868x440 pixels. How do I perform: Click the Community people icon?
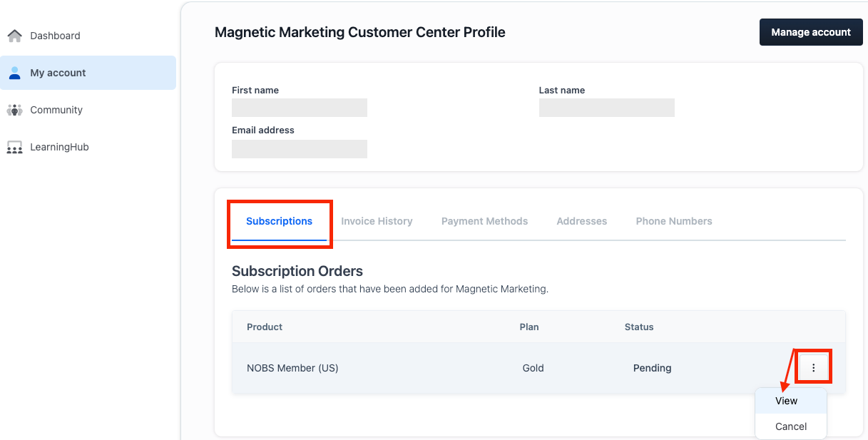(x=14, y=110)
